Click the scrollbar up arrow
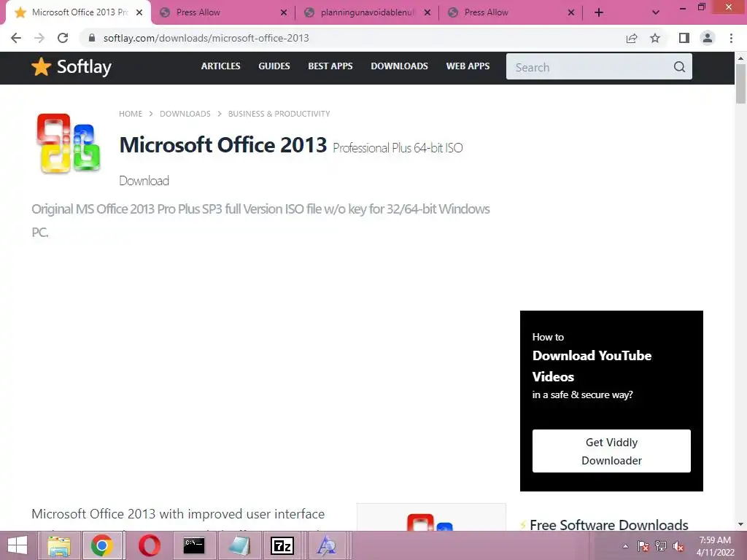Image resolution: width=747 pixels, height=560 pixels. pyautogui.click(x=740, y=58)
